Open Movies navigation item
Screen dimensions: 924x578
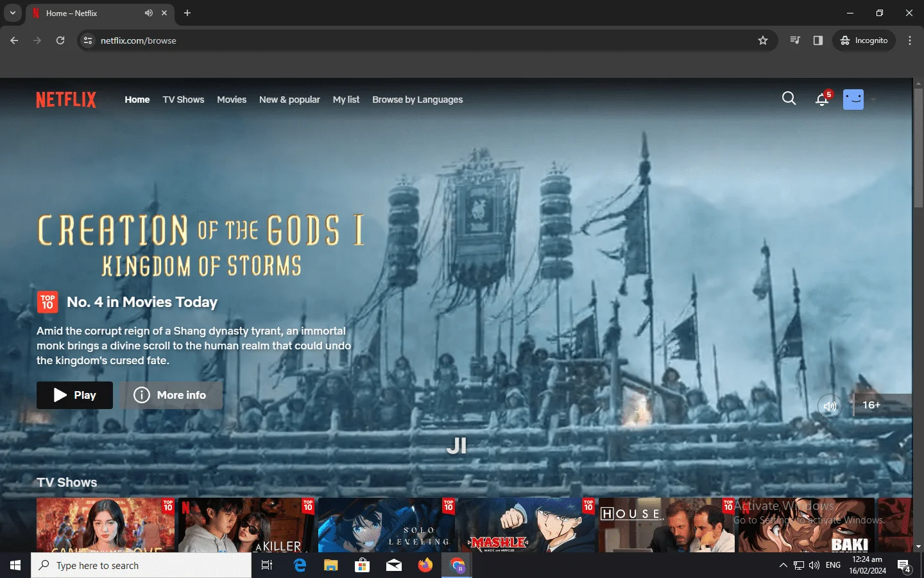coord(232,100)
